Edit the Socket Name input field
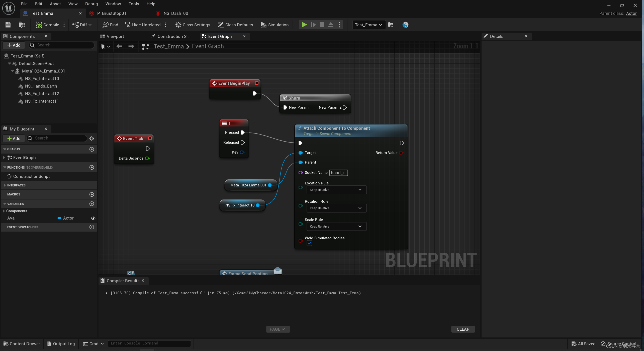 pos(338,172)
